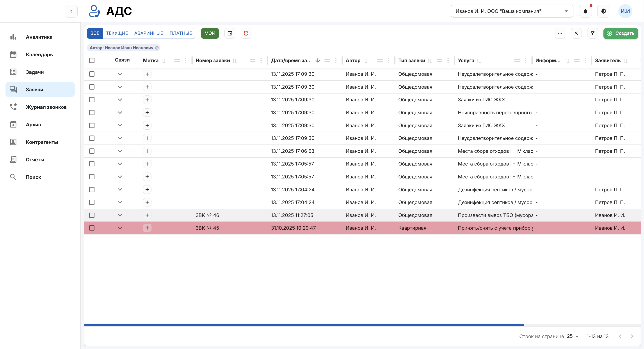The width and height of the screenshot is (644, 349).
Task: Open the three-dots more options button
Action: [560, 33]
